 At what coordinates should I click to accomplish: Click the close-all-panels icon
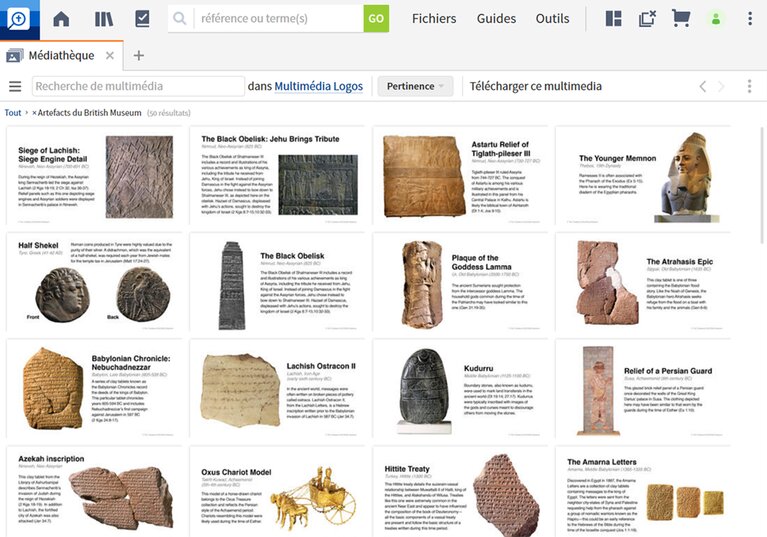647,19
